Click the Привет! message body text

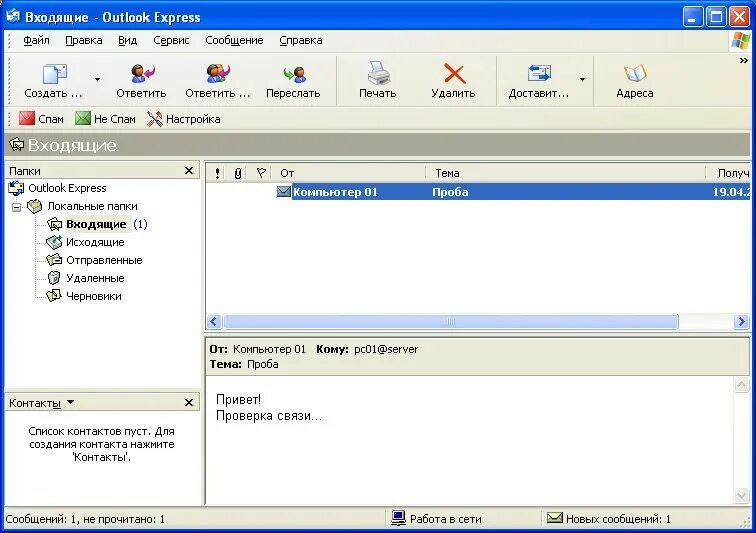coord(238,399)
